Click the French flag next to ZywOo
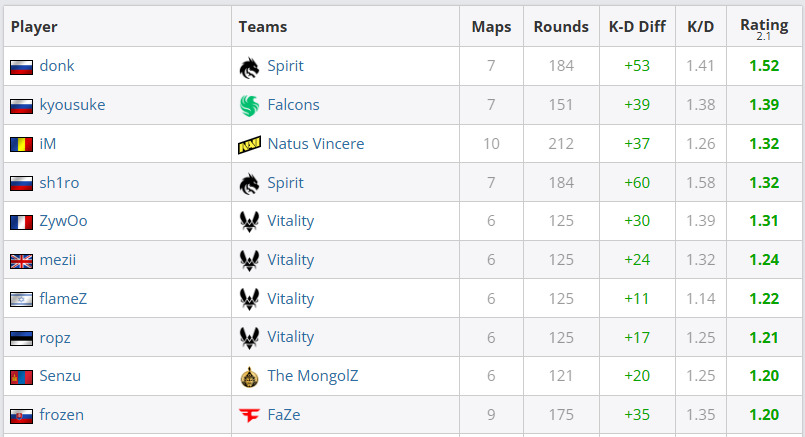805x437 pixels. [x=21, y=221]
